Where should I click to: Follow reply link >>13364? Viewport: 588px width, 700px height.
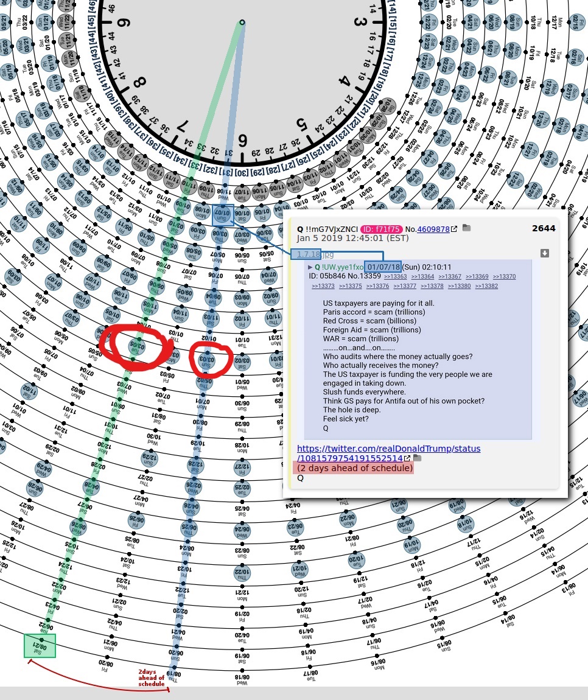[422, 277]
